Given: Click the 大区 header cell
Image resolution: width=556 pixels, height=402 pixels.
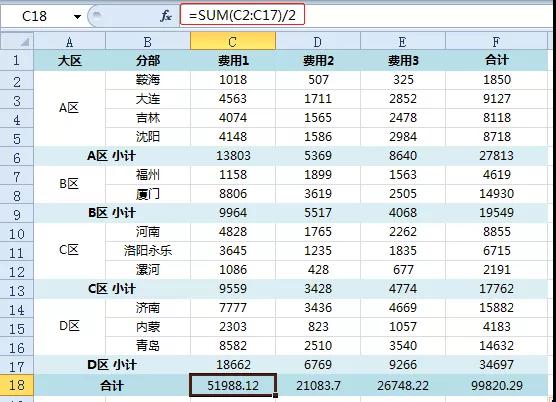Looking at the screenshot, I should 70,61.
